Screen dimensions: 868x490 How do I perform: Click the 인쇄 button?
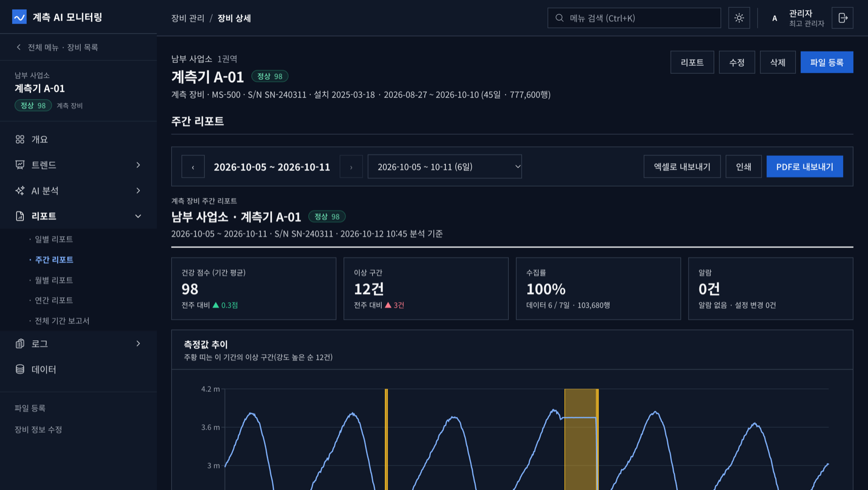pos(743,167)
